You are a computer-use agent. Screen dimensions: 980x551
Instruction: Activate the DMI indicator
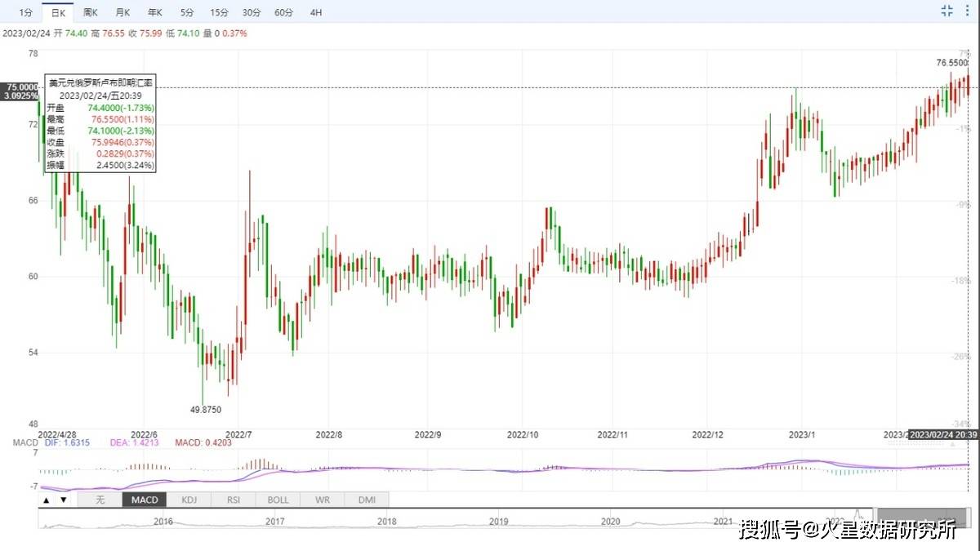(x=367, y=500)
